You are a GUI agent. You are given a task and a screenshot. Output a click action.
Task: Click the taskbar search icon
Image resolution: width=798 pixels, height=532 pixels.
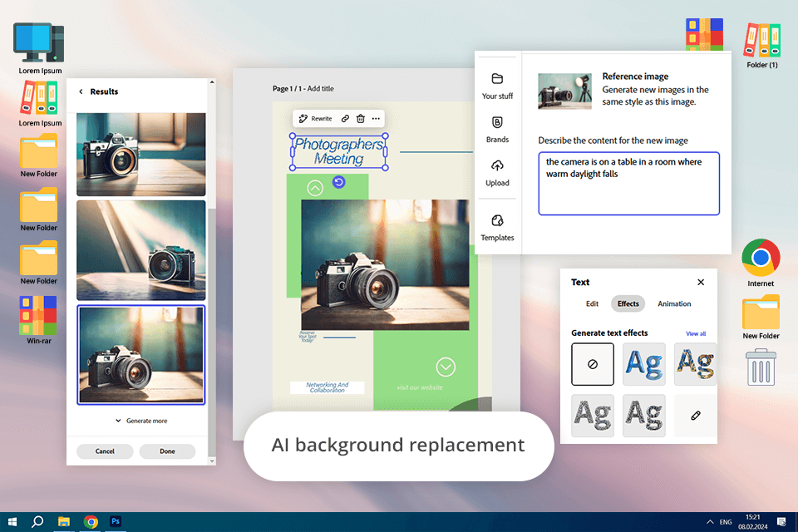point(37,522)
